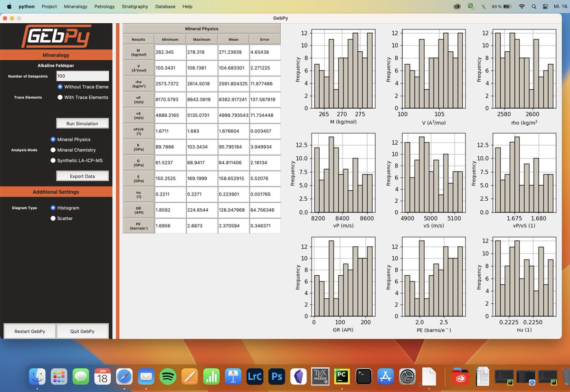The height and width of the screenshot is (392, 570).
Task: Open System Settings in the dock
Action: tap(408, 377)
